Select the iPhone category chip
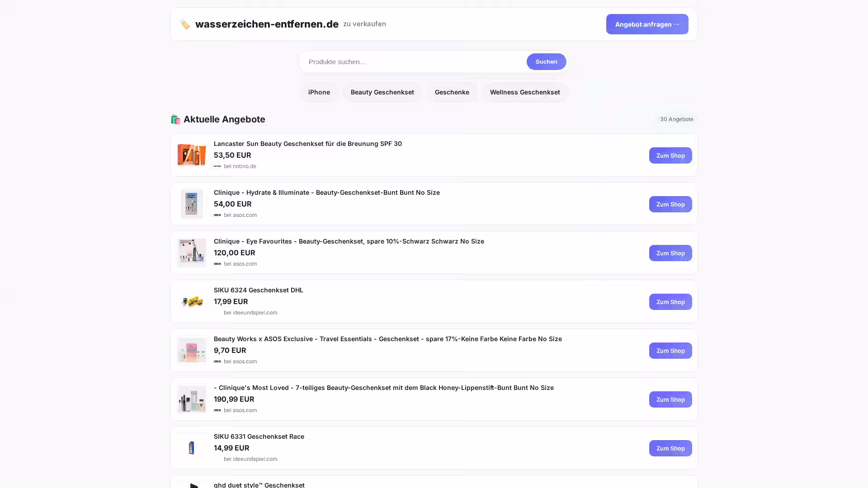Screen dimensions: 868x488 point(319,92)
